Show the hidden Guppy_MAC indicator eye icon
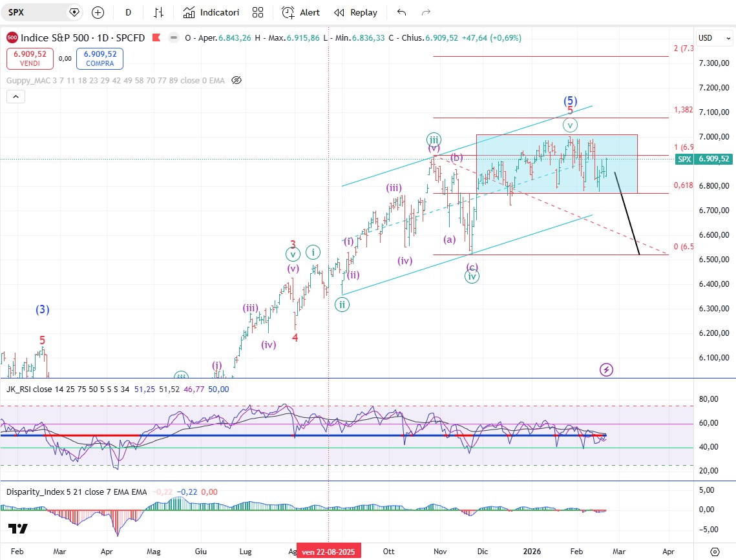Image resolution: width=736 pixels, height=560 pixels. click(x=237, y=80)
